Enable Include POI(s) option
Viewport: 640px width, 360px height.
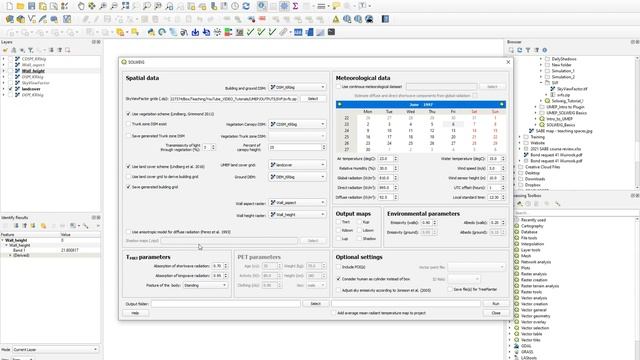[338, 267]
